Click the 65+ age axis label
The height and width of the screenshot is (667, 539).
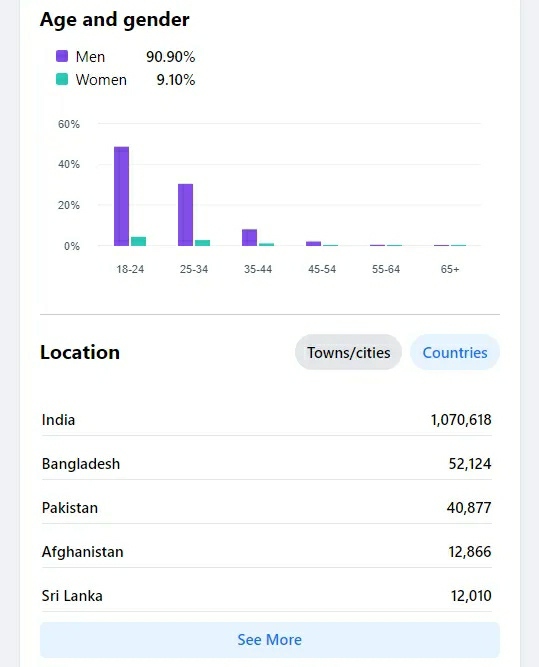(450, 269)
